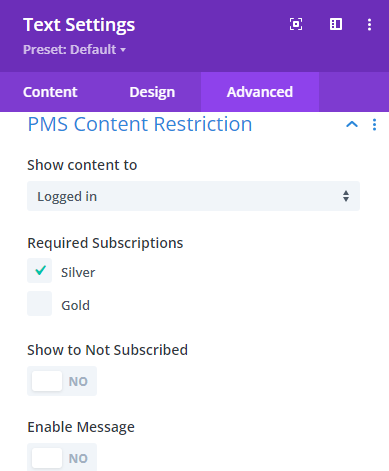Switch to the Design tab
389x471 pixels.
(152, 92)
